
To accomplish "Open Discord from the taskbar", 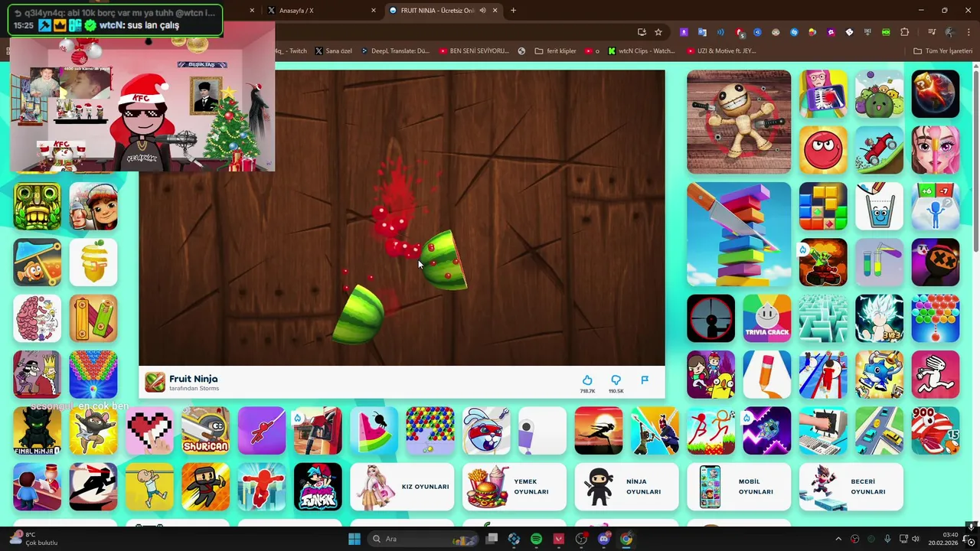I will coord(604,539).
